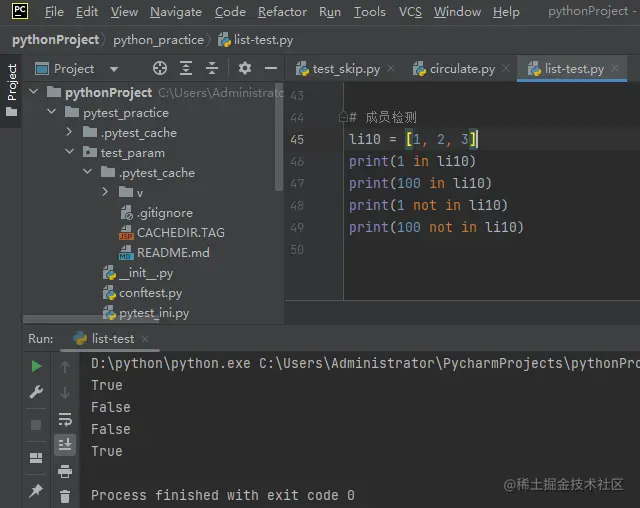This screenshot has height=508, width=640.
Task: Open the VCS menu
Action: [410, 12]
